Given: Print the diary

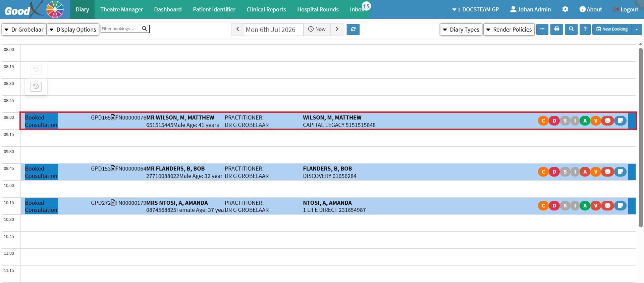Looking at the screenshot, I should click(x=556, y=30).
